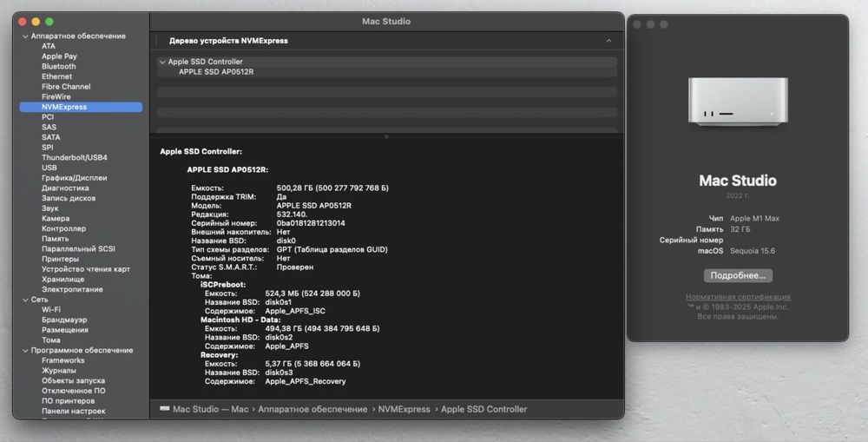Select Контроллер entry
Viewport: 868px width, 442px height.
[x=63, y=228]
